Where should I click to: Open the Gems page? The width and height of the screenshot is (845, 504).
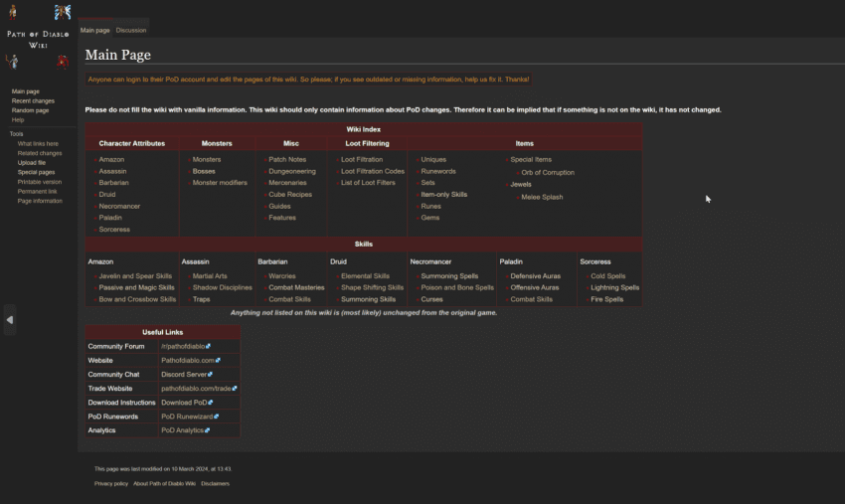(430, 218)
